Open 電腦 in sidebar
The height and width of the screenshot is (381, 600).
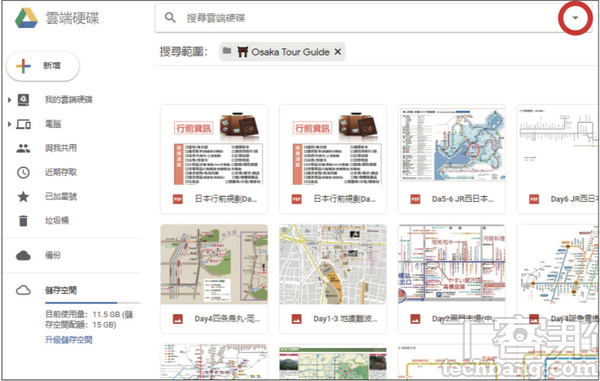(53, 124)
